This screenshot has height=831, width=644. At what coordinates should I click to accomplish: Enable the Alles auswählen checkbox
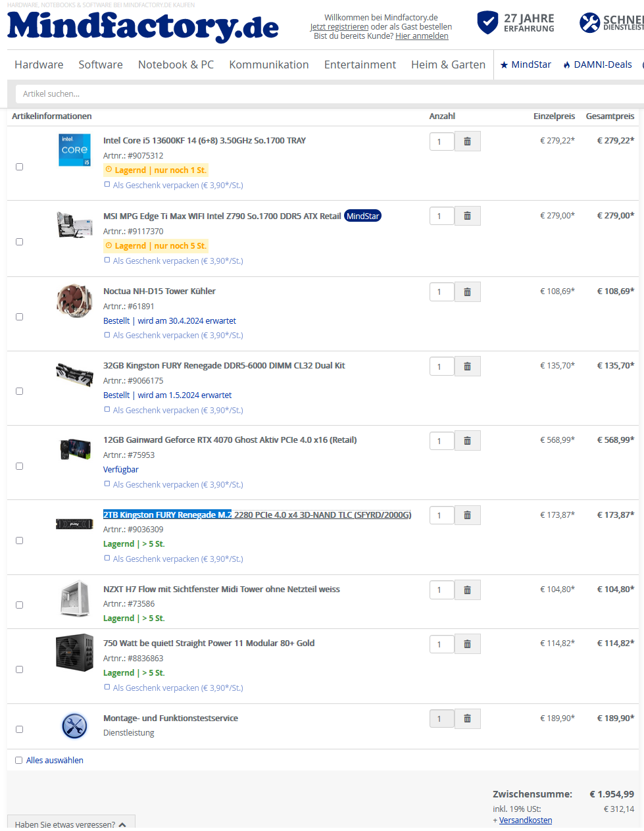coord(18,761)
